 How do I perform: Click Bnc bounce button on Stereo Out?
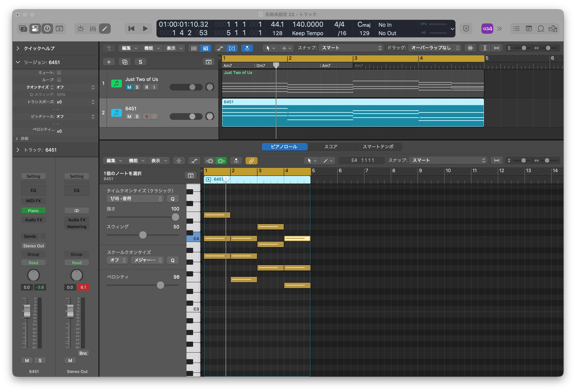pos(83,353)
